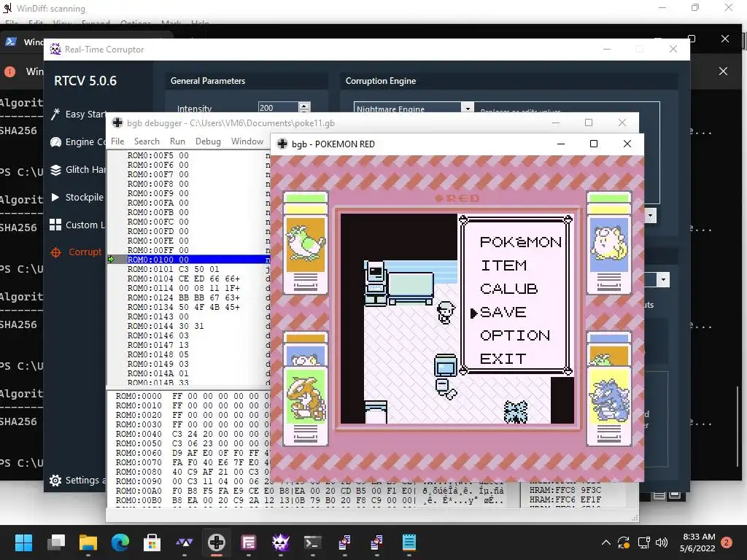Increase Intensity with the stepper arrows
Screen dimensions: 747x560
coord(304,105)
